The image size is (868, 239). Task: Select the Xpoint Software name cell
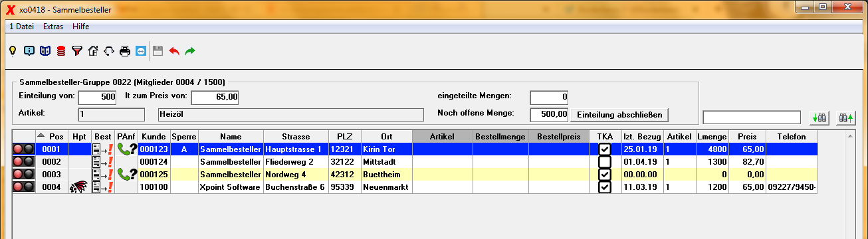pyautogui.click(x=231, y=187)
